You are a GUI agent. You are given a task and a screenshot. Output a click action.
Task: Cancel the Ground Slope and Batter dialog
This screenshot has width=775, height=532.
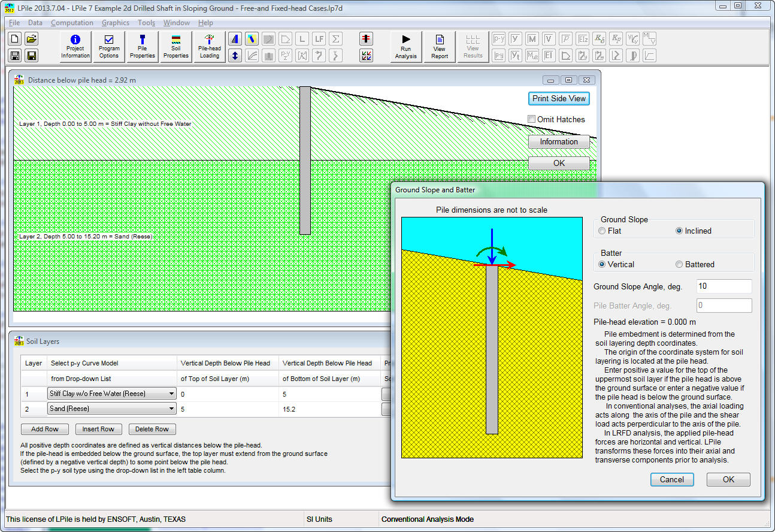pos(671,479)
